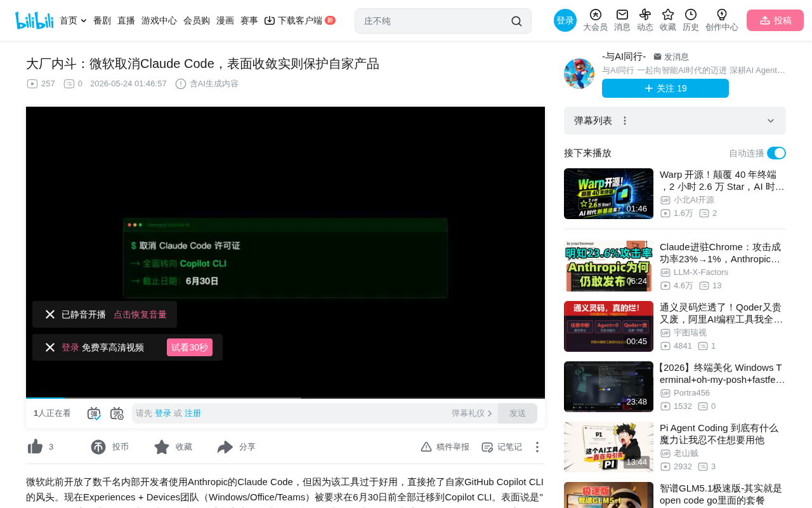Open 通义灵码烂透了 video thumbnail

[608, 326]
